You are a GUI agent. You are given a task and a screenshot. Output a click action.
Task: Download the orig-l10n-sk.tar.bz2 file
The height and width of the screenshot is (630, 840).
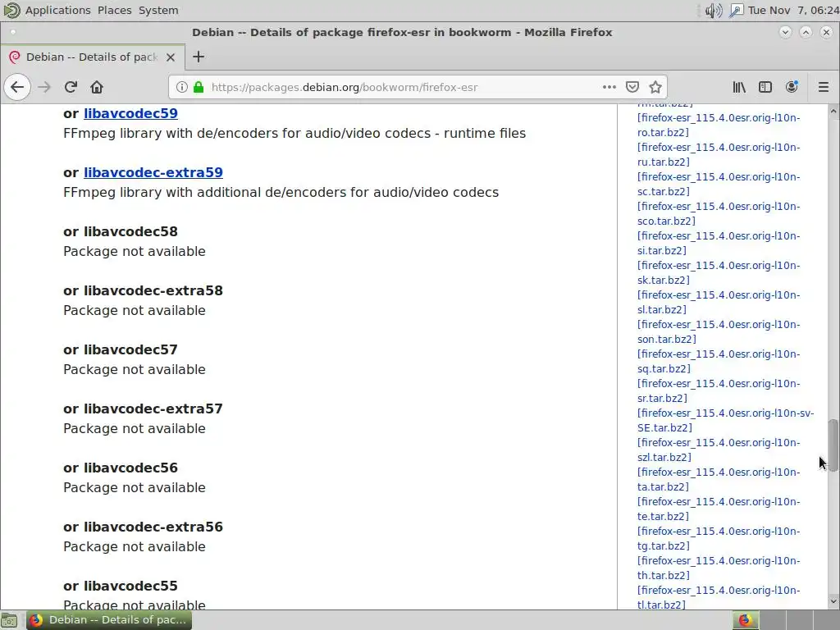[719, 272]
